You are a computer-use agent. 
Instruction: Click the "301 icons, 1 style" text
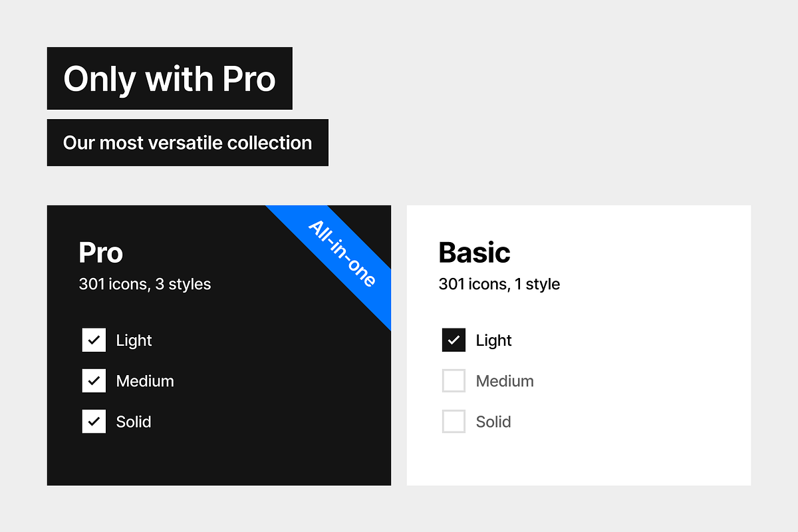[x=499, y=285]
